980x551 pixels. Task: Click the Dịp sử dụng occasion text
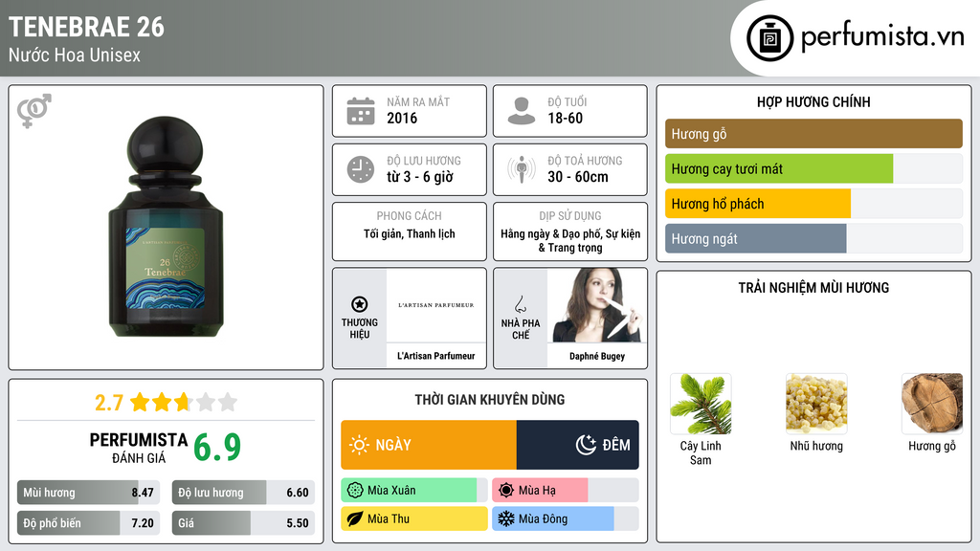(x=570, y=240)
